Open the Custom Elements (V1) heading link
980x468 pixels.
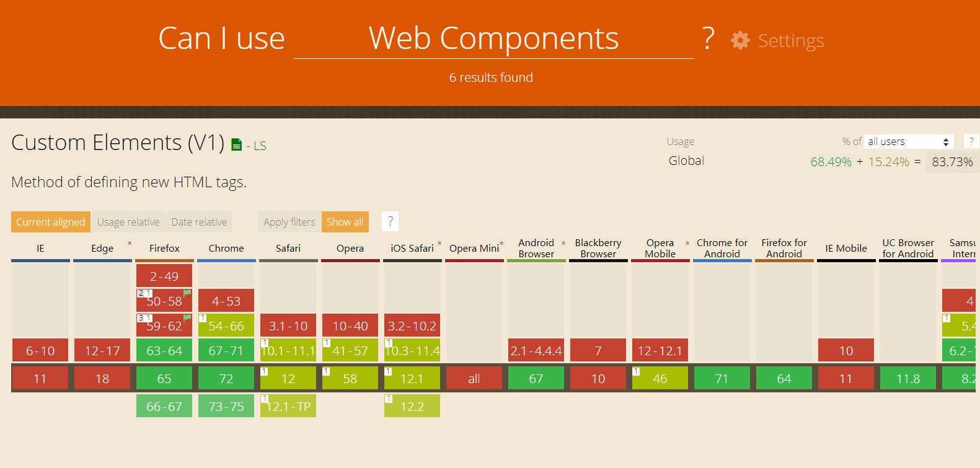(118, 143)
